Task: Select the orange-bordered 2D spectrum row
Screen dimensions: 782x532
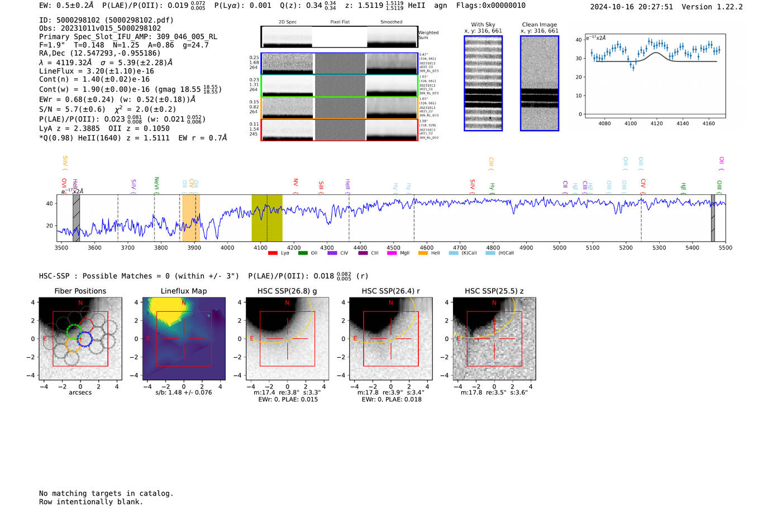Action: click(339, 108)
